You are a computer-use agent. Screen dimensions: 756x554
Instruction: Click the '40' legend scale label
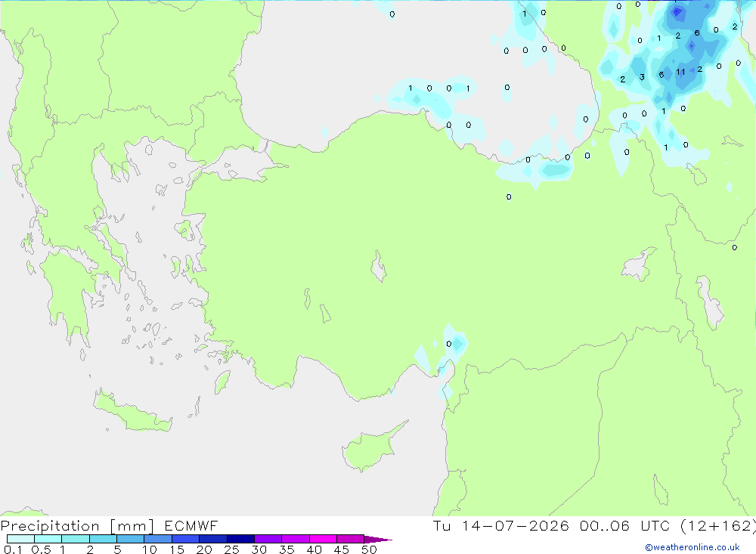tap(314, 549)
